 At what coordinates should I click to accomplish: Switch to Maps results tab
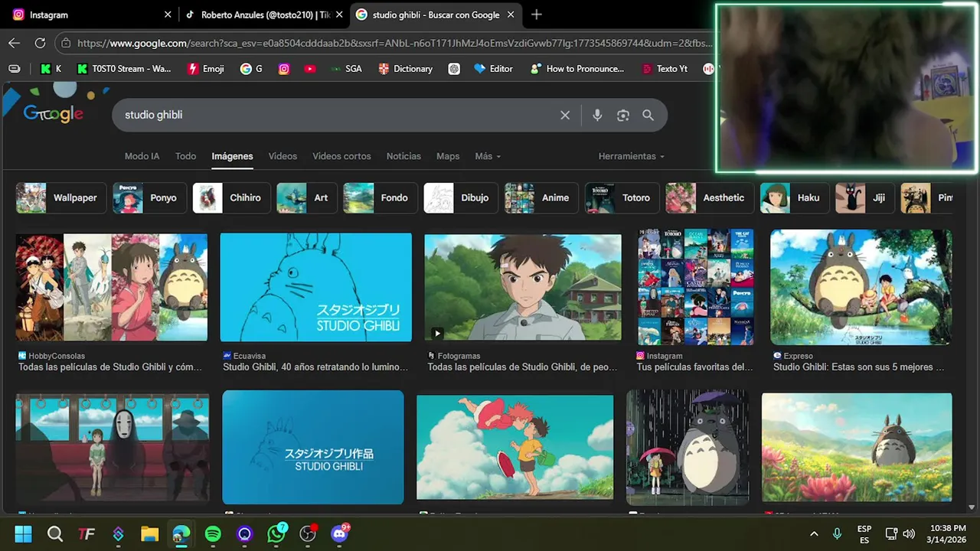click(x=448, y=156)
